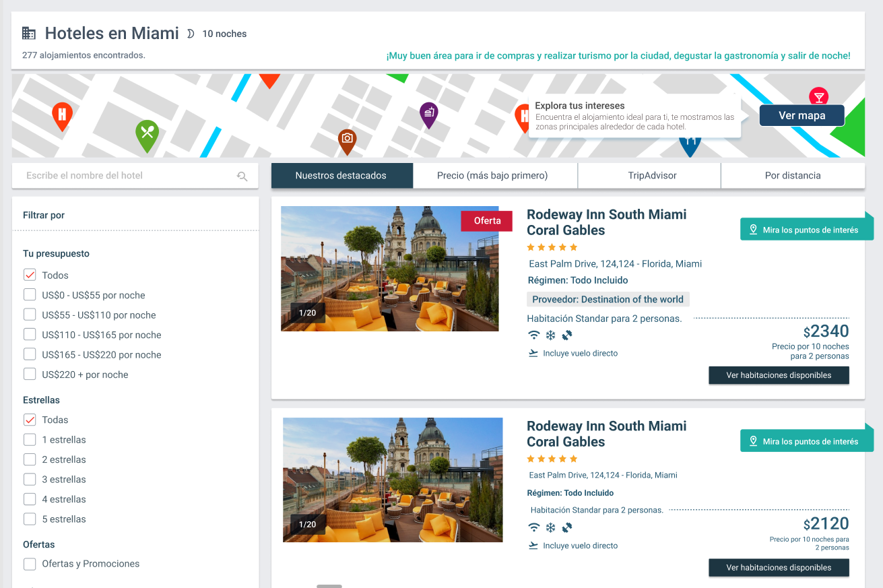
Task: Open the map with Ver mapa button
Action: [802, 116]
